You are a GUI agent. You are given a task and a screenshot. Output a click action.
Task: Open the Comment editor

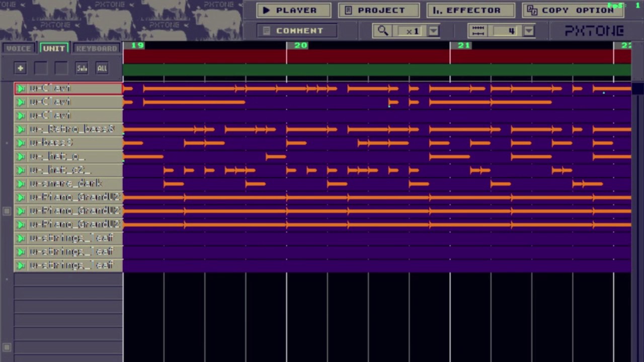(297, 31)
